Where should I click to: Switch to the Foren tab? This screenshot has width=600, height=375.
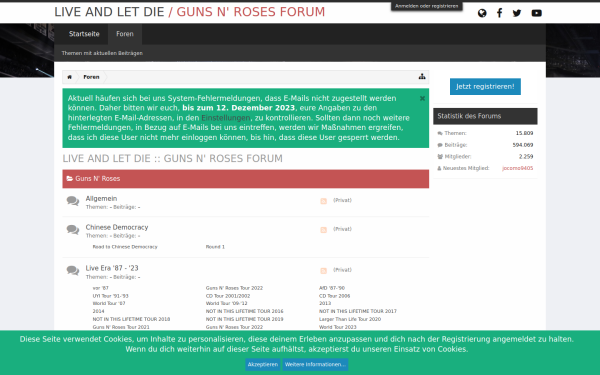coord(125,34)
